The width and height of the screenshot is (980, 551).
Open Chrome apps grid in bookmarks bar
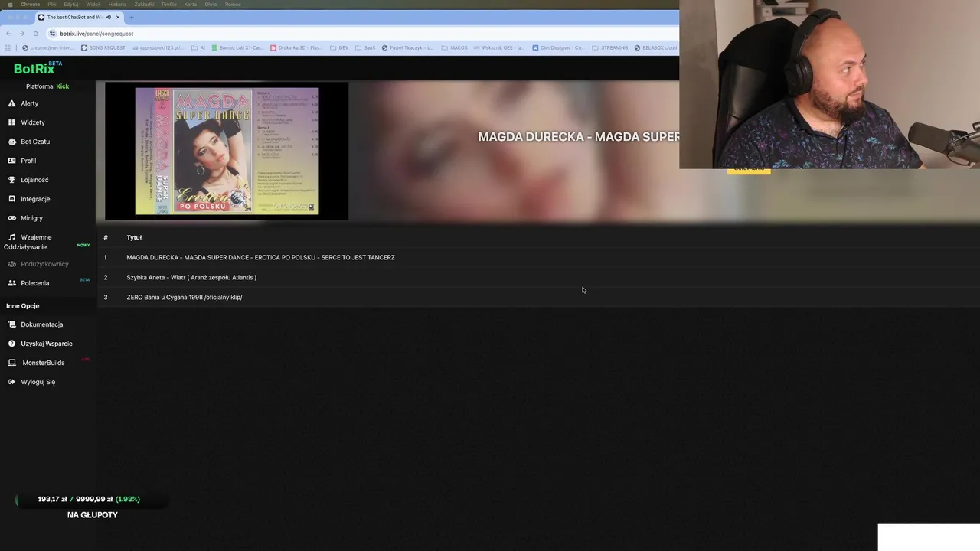click(8, 47)
